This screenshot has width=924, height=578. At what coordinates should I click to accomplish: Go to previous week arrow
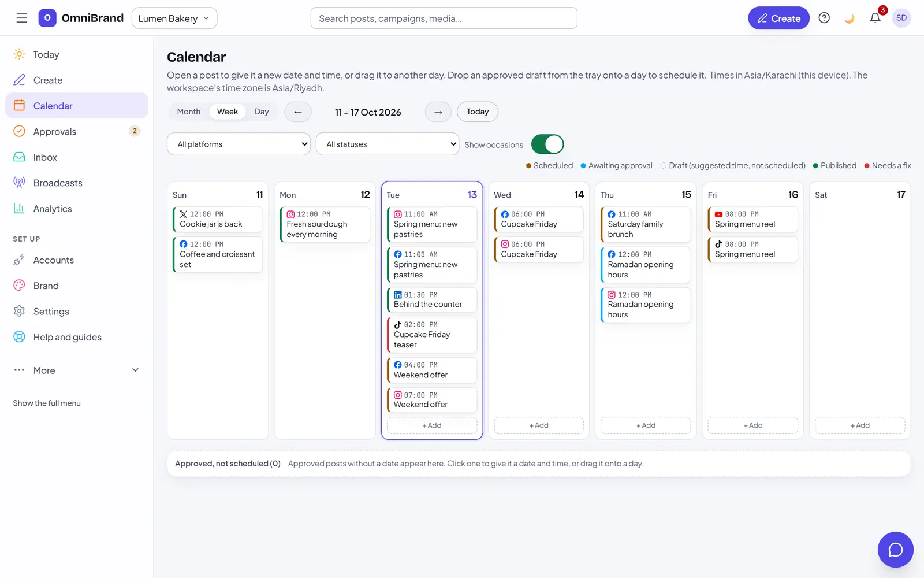pos(298,112)
